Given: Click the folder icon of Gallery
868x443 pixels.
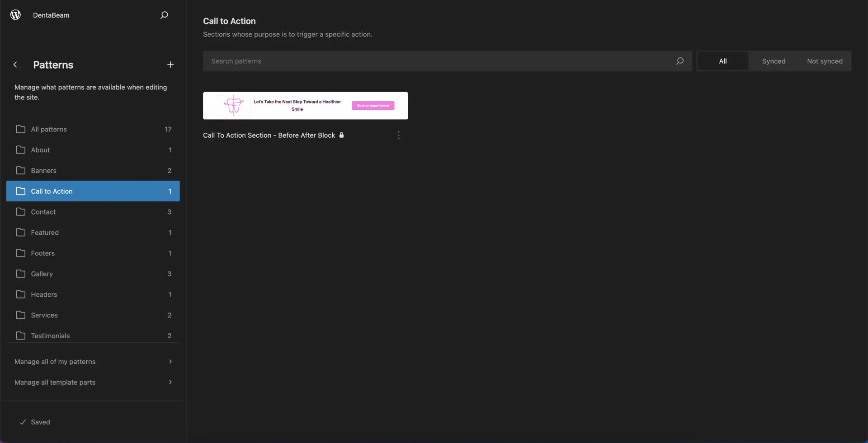Looking at the screenshot, I should click(21, 274).
